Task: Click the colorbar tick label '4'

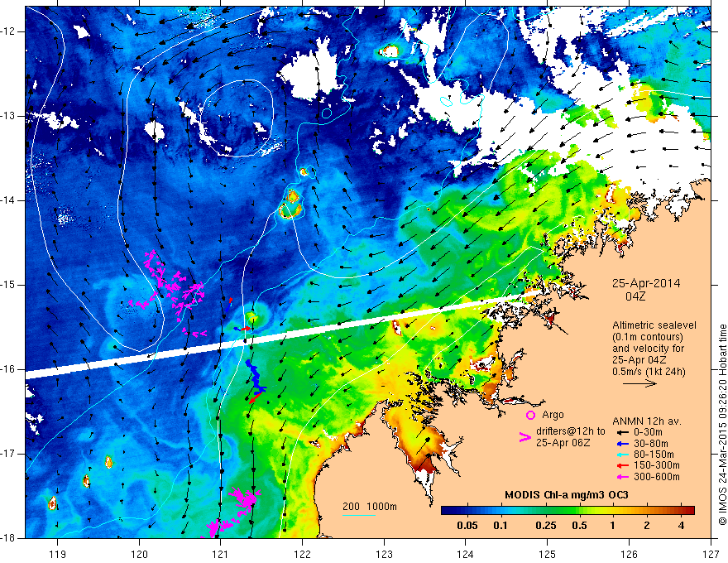Action: pos(681,526)
